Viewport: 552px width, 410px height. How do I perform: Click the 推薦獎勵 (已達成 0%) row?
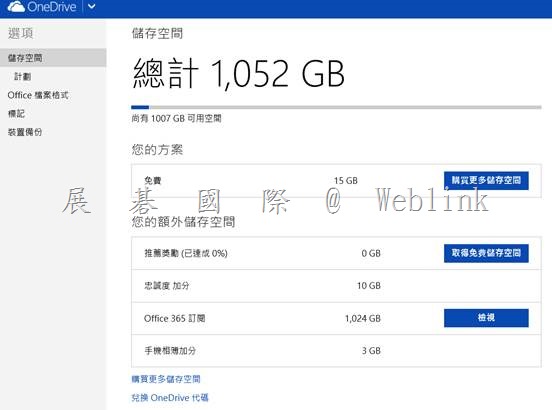[336, 253]
